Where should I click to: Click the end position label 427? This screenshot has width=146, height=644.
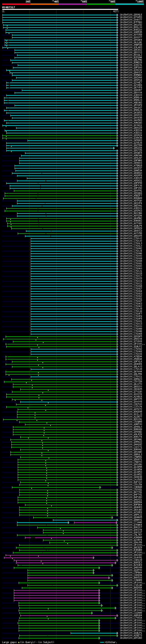(115, 11)
